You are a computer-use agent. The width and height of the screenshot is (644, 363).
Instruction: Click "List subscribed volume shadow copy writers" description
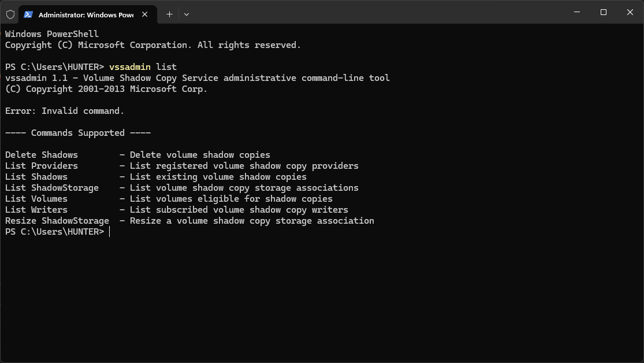[x=239, y=210]
